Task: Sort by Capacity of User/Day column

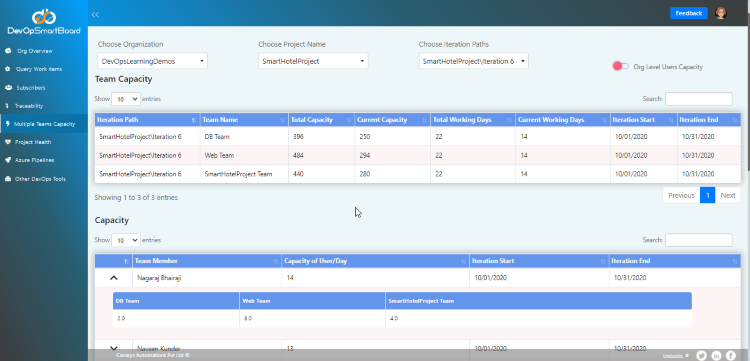Action: click(x=375, y=261)
